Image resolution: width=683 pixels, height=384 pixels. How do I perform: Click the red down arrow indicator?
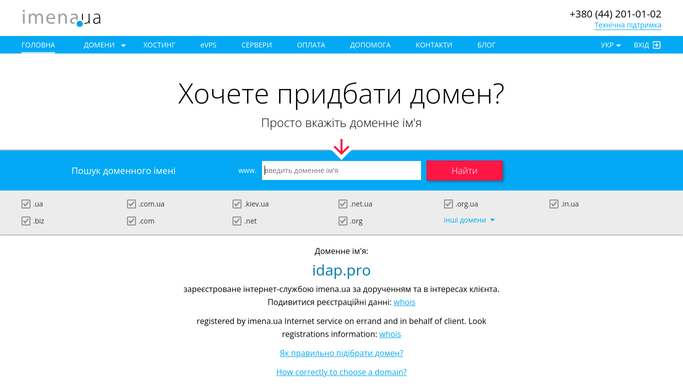[342, 148]
